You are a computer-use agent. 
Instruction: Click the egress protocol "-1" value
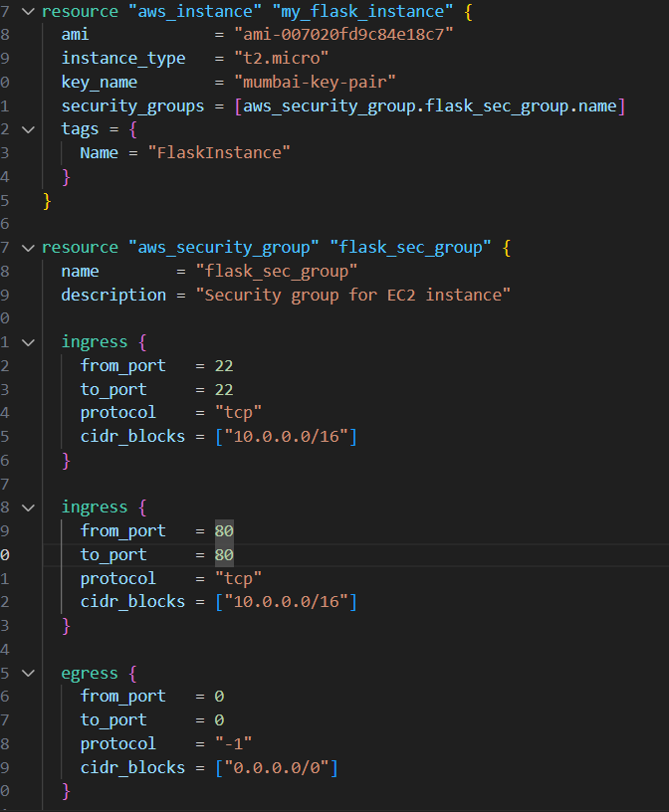[233, 744]
